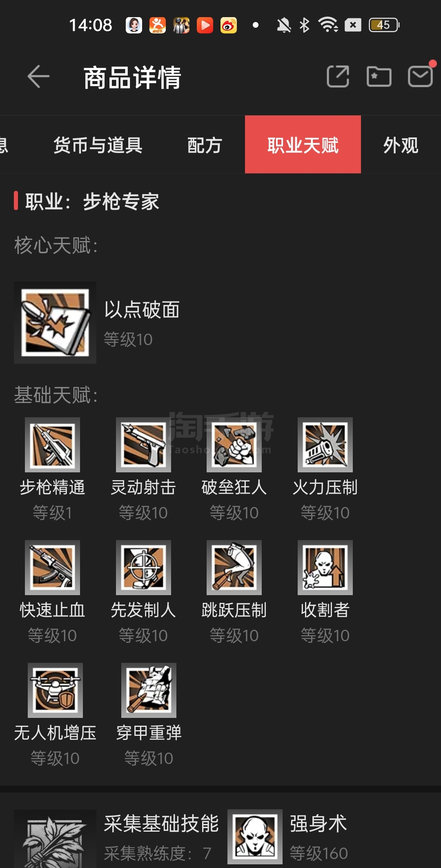Tap the 强身术 skill icon

click(x=255, y=837)
